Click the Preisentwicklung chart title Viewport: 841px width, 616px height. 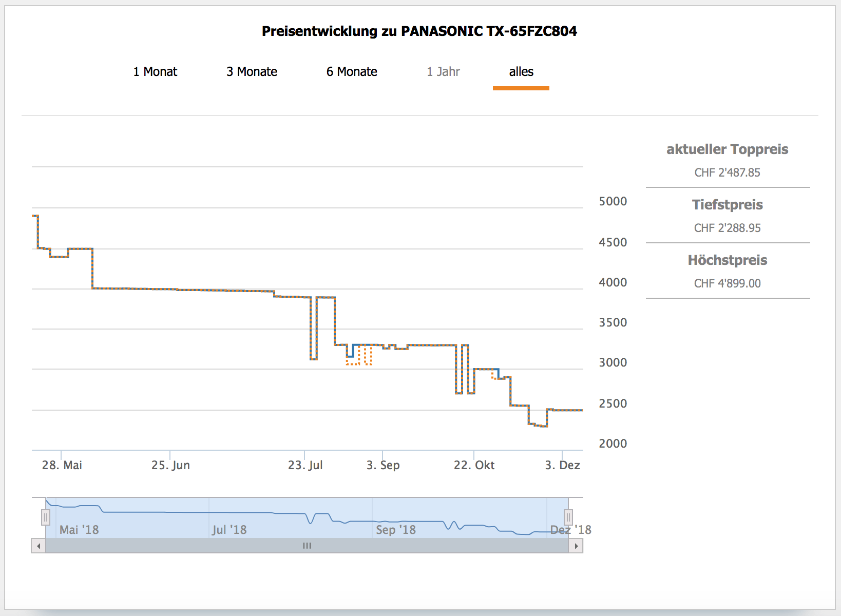tap(419, 31)
